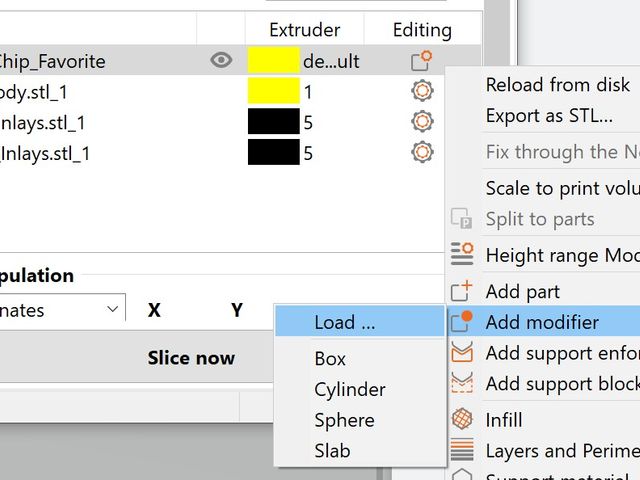The height and width of the screenshot is (480, 640).
Task: Click the gear icon for the first Inlays.stl_1 row
Action: tap(422, 123)
